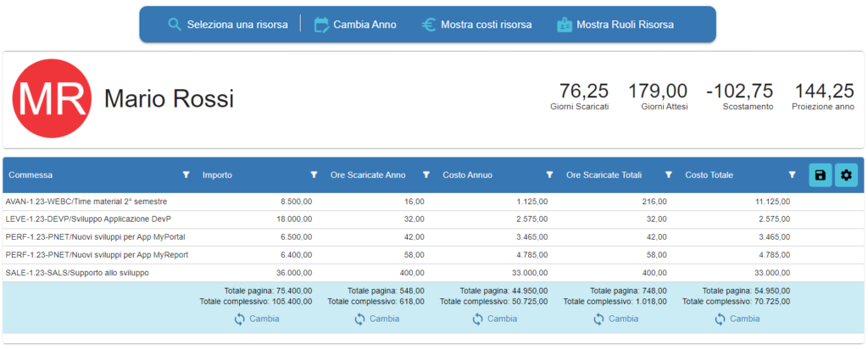Screen dimensions: 868x349
Task: Select row PERF-1.23-PNET/Nuovi sviluppi per App MyReport
Action: pyautogui.click(x=433, y=255)
